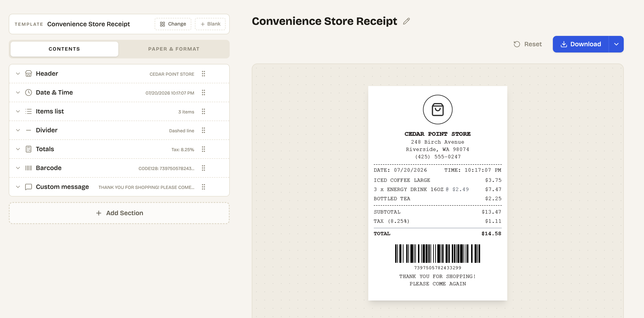
Task: Click the 'Dashed line' summary text
Action: 182,131
